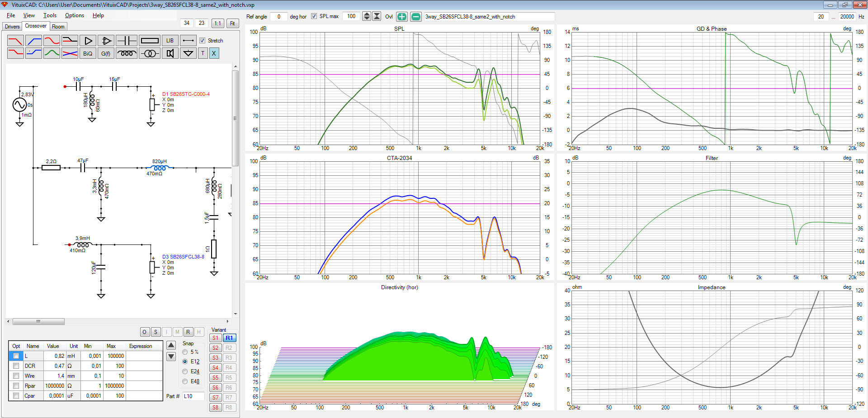
Task: Insert the ladder/step attenuation block
Action: (70, 41)
